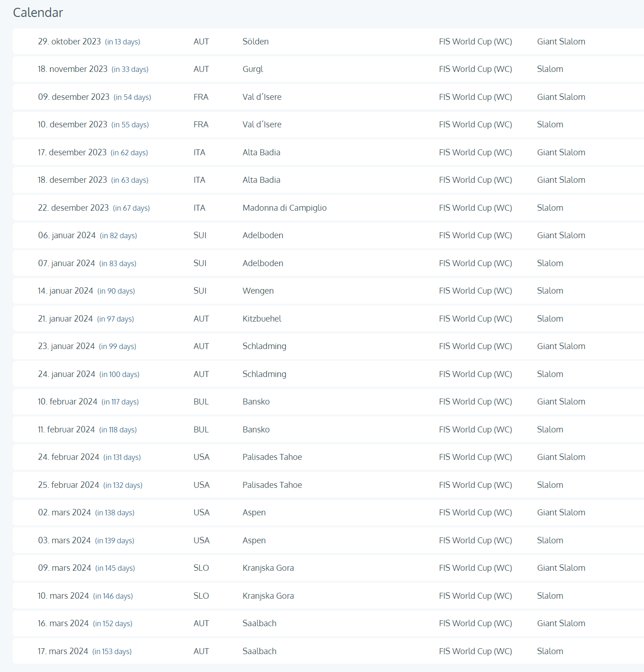Click Aspen Giant Slalom on 02. mars 2024
Viewport: 644px width, 672px height.
click(328, 513)
